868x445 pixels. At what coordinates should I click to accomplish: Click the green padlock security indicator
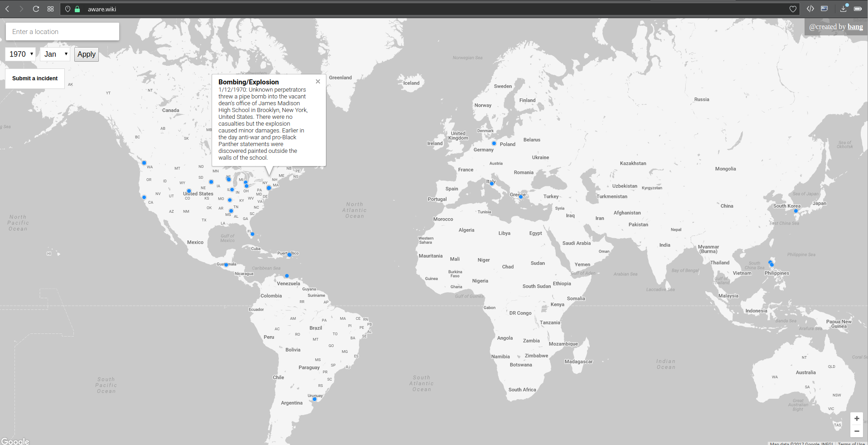(77, 9)
